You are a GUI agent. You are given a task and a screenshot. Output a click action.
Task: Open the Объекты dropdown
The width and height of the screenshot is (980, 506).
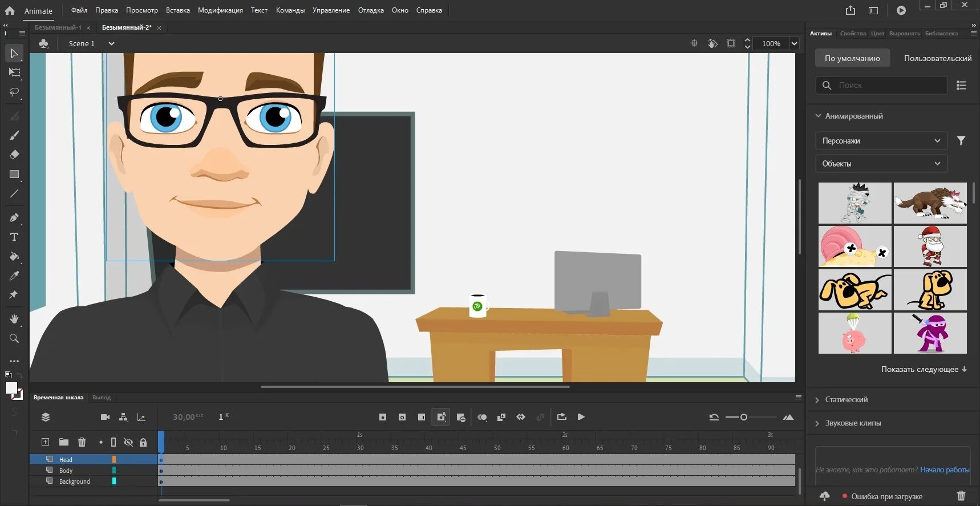[881, 164]
